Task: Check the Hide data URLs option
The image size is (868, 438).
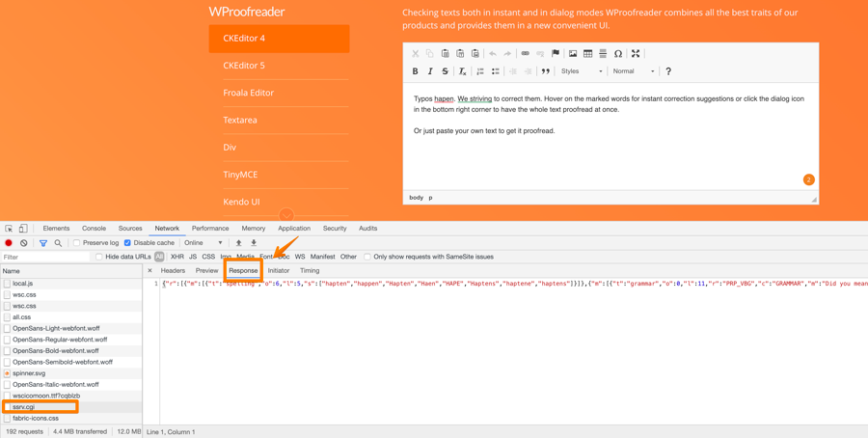Action: 99,258
